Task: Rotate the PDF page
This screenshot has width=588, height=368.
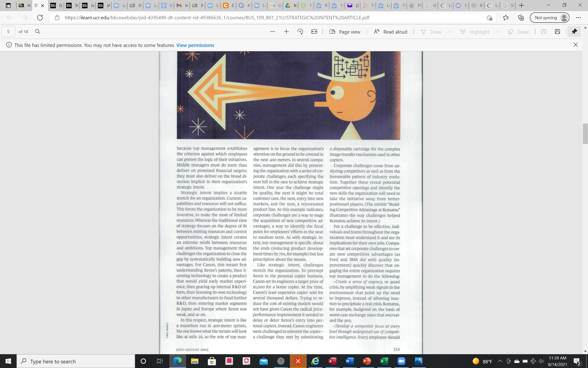Action: (x=300, y=32)
